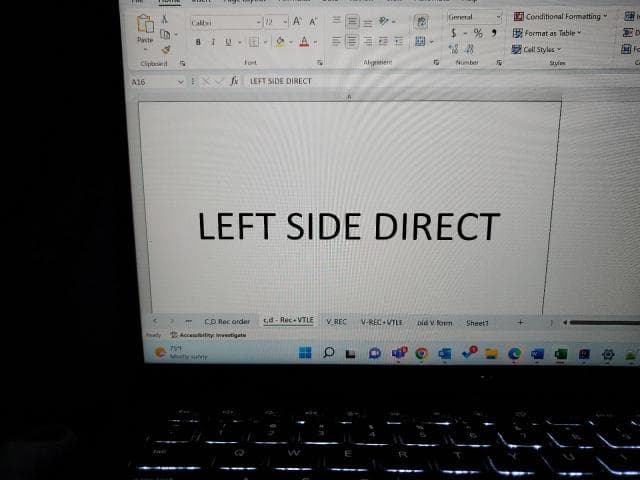Open the General number format dropdown
The height and width of the screenshot is (480, 640).
pyautogui.click(x=498, y=17)
